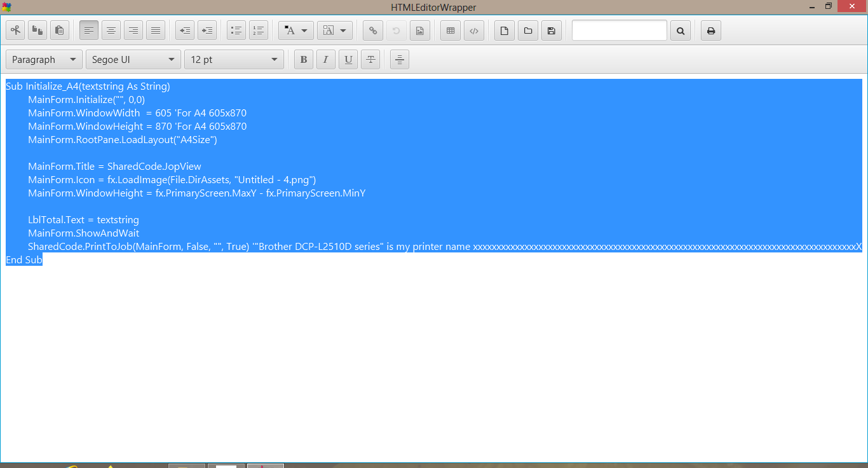Print the document with the printer icon

point(711,31)
